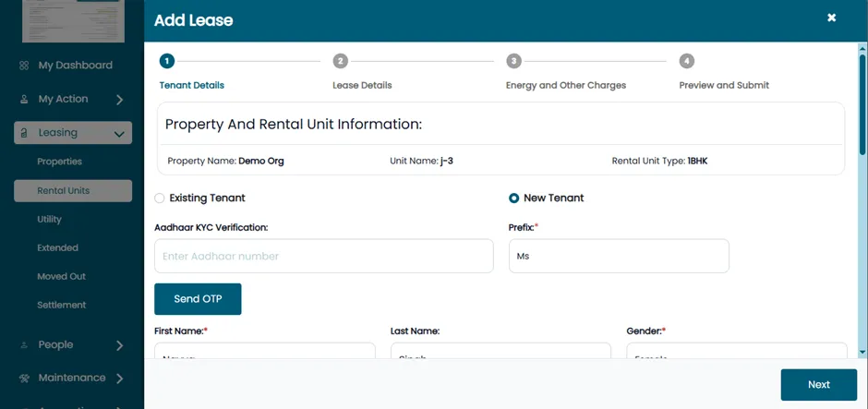868x409 pixels.
Task: Click 'Property And Rental Unit Information:' heading
Action: point(294,125)
